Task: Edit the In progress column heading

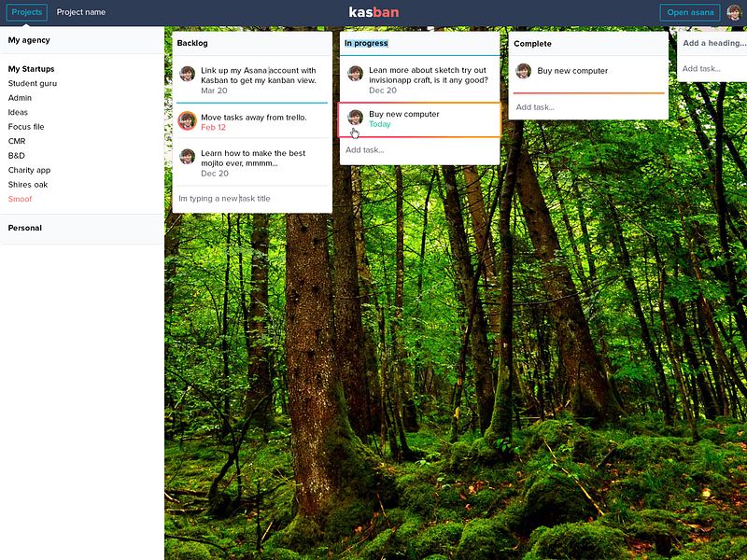Action: (x=366, y=43)
